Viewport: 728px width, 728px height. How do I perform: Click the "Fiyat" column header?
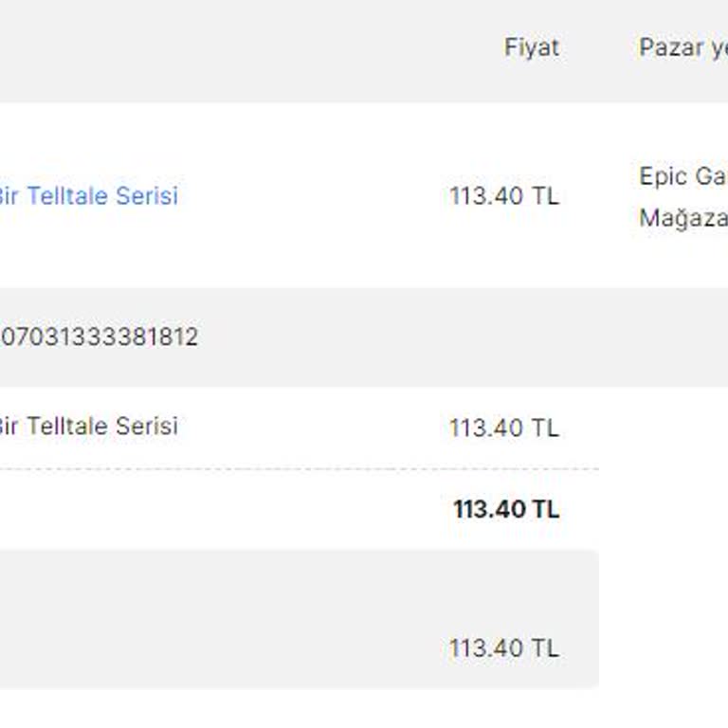point(531,47)
